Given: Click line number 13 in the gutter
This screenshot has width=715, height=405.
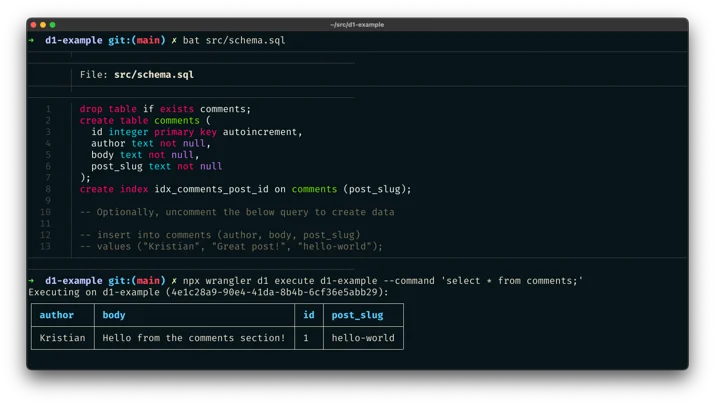Looking at the screenshot, I should pyautogui.click(x=45, y=246).
